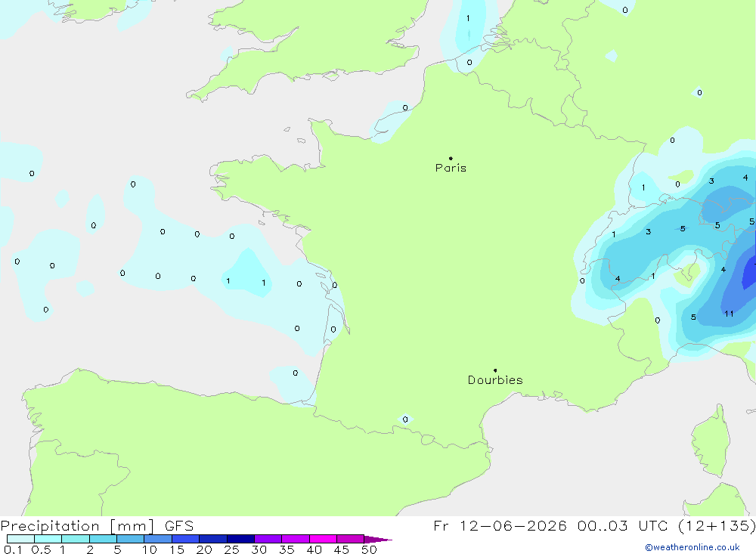Pick the legend swatch between 2 and 5
The height and width of the screenshot is (554, 756).
[x=103, y=539]
